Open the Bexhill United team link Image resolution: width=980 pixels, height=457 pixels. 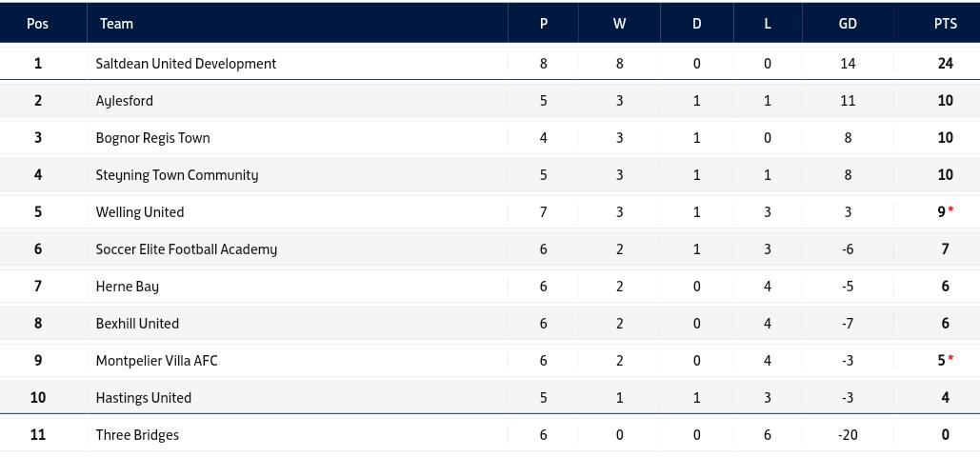pyautogui.click(x=137, y=324)
